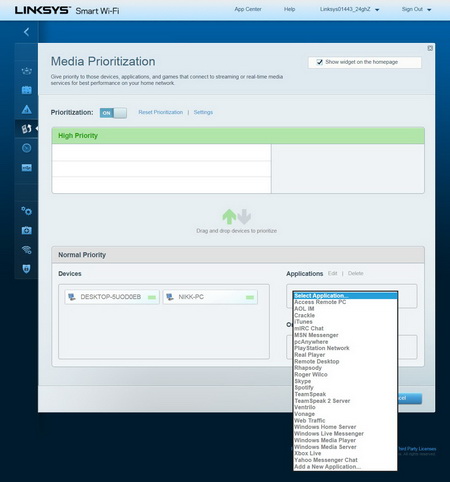Select the DESKTOP-5UOD0EB device card
The width and height of the screenshot is (450, 482).
[112, 297]
